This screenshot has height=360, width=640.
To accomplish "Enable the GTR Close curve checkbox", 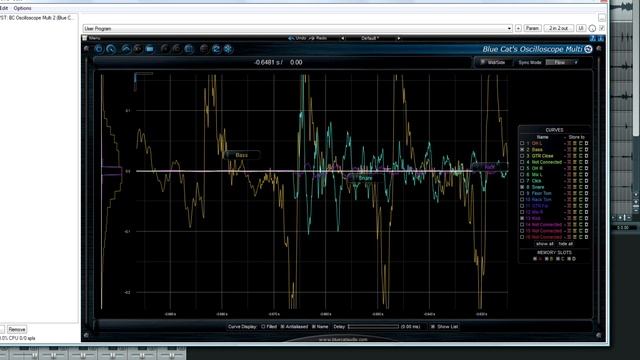I will click(522, 156).
